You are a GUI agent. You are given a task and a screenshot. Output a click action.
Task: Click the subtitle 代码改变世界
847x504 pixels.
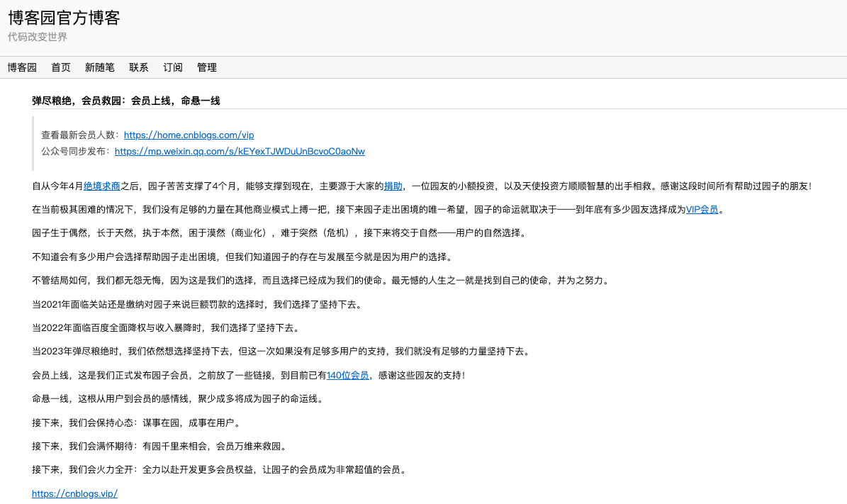point(38,37)
